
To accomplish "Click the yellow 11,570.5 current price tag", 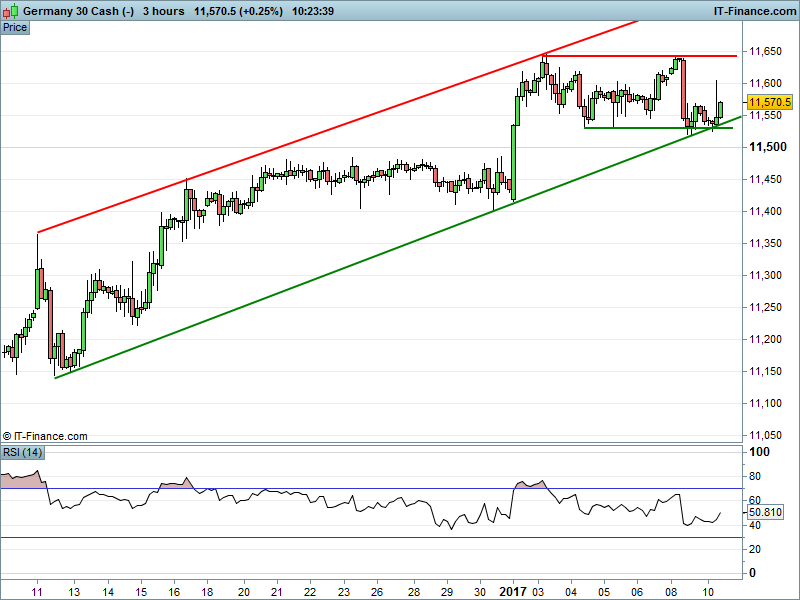I will [769, 102].
